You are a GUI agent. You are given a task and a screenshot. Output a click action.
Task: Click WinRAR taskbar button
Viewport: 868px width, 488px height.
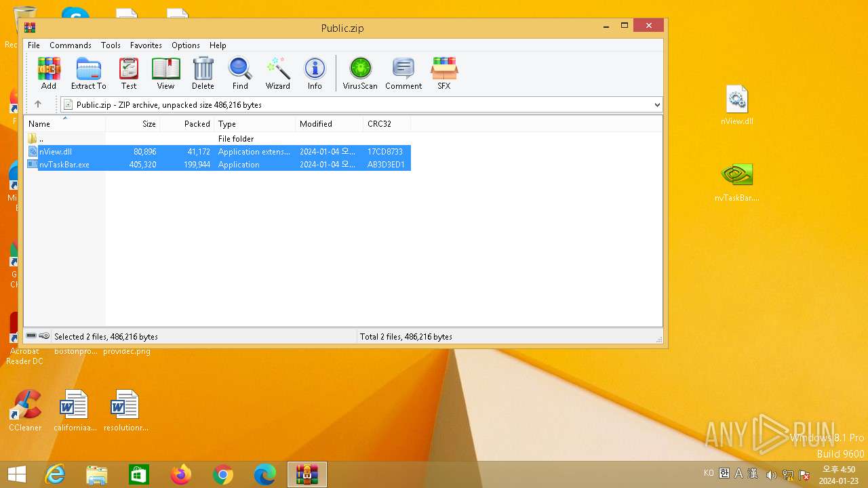click(x=307, y=474)
